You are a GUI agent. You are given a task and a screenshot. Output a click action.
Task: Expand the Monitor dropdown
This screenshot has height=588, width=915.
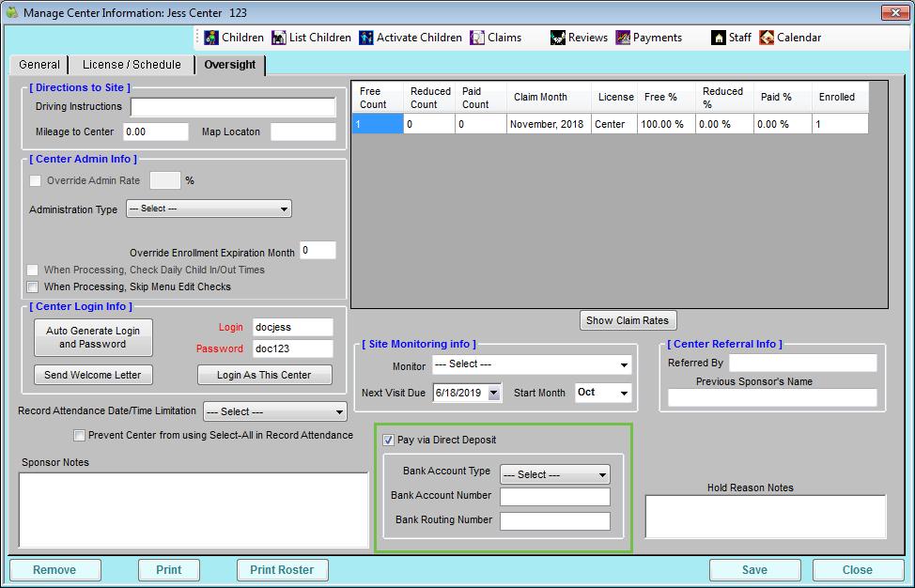[x=532, y=364]
